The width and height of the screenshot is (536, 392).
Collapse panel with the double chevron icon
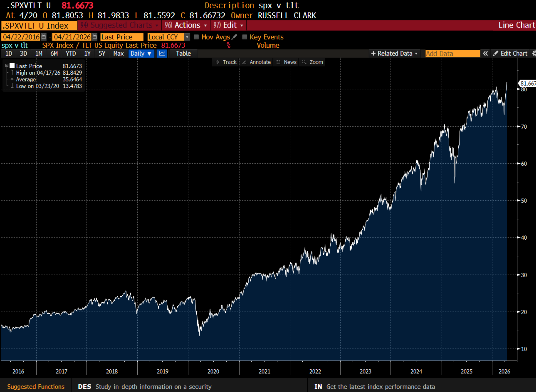(485, 53)
